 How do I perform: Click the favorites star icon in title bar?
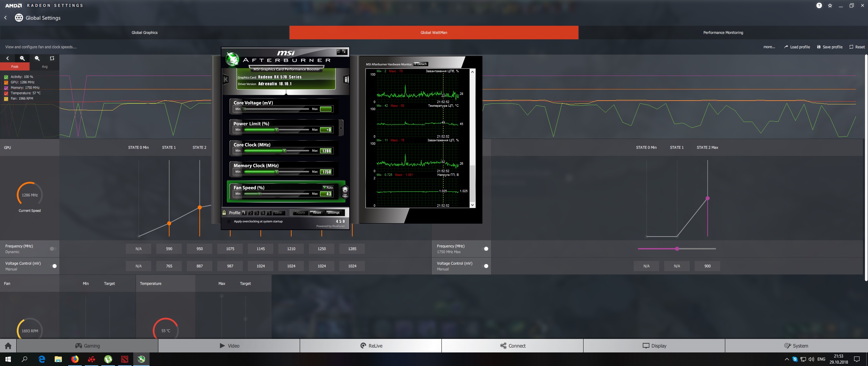coord(830,5)
